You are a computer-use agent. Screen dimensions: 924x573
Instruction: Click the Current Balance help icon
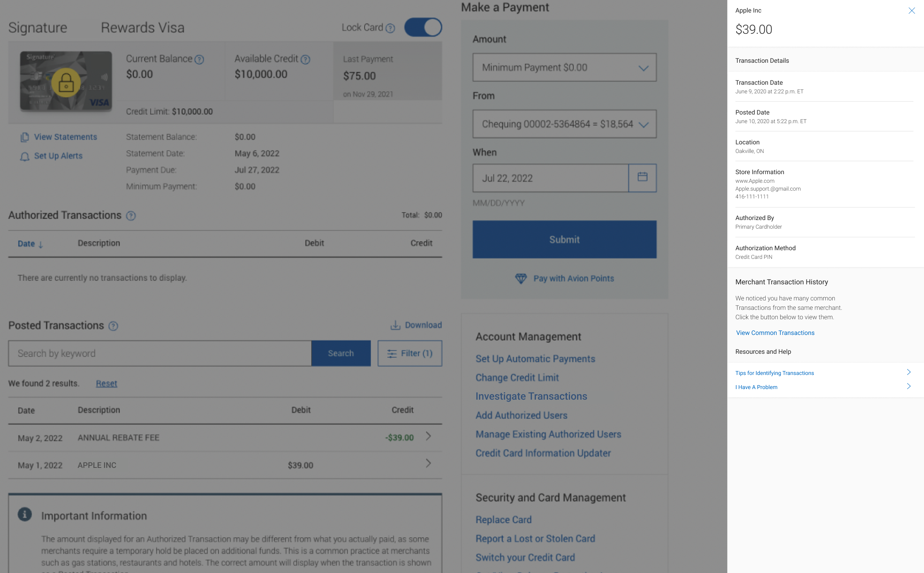coord(199,60)
